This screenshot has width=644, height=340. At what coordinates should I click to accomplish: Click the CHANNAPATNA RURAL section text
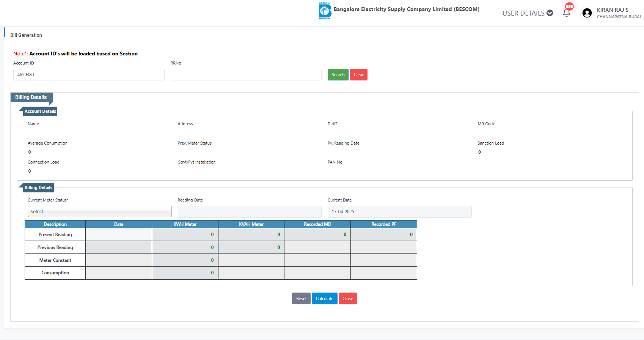point(619,17)
